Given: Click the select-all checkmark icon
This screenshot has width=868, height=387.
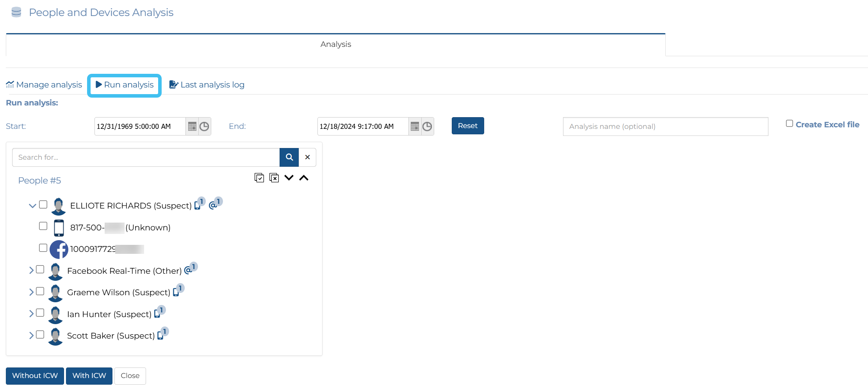Looking at the screenshot, I should (259, 178).
